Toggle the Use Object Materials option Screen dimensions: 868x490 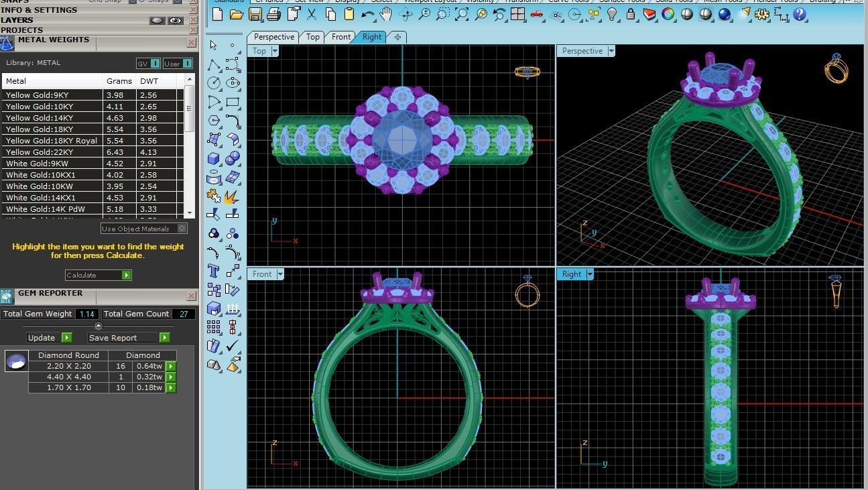point(143,229)
